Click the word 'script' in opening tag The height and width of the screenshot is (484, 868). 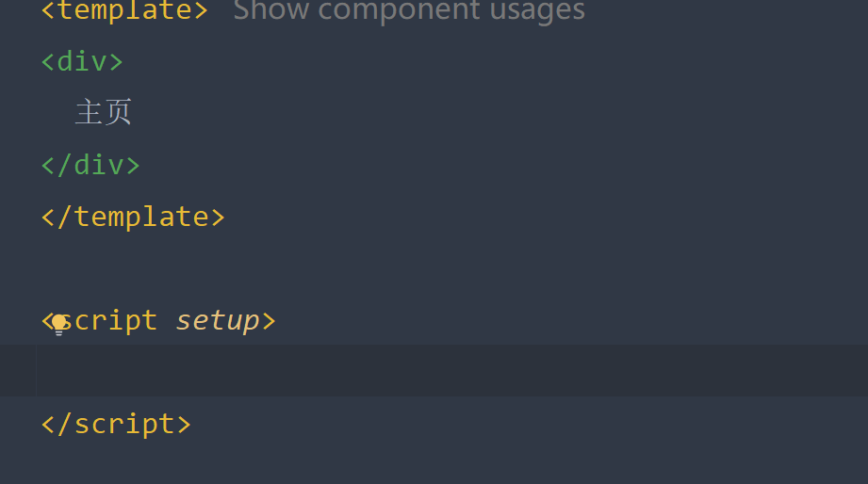pos(107,320)
